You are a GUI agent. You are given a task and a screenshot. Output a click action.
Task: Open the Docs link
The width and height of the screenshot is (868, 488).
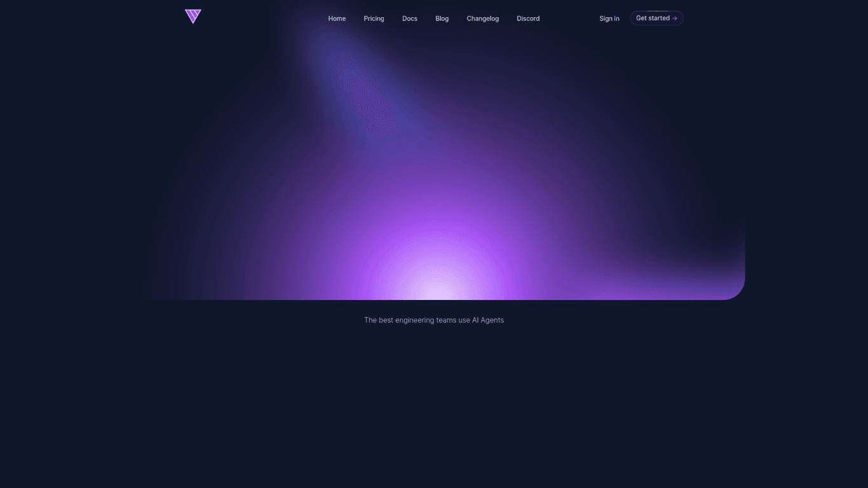410,18
